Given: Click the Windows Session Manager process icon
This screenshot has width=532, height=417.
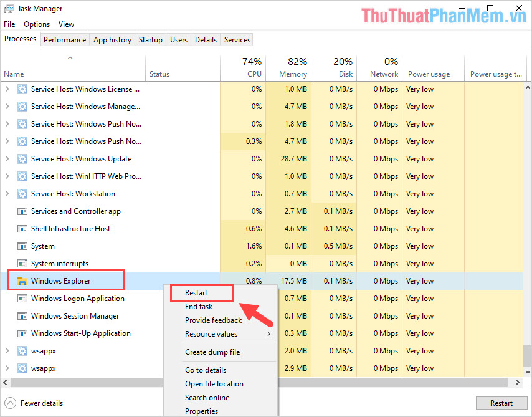Looking at the screenshot, I should pyautogui.click(x=22, y=316).
